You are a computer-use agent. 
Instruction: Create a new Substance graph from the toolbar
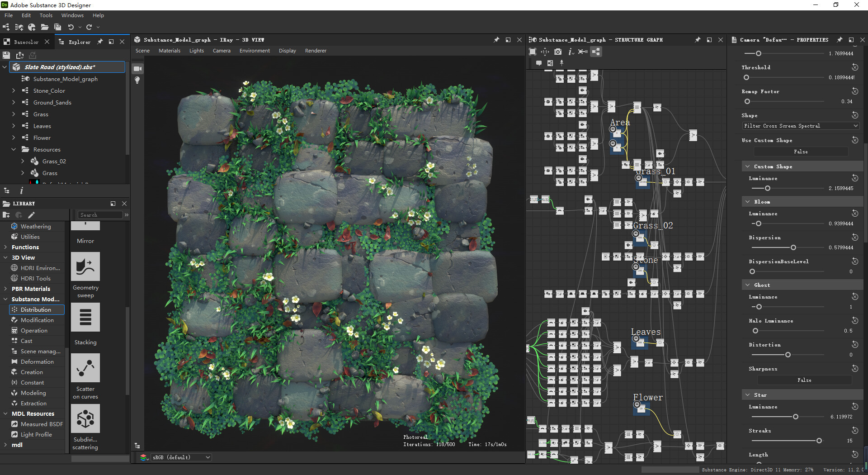[6, 27]
